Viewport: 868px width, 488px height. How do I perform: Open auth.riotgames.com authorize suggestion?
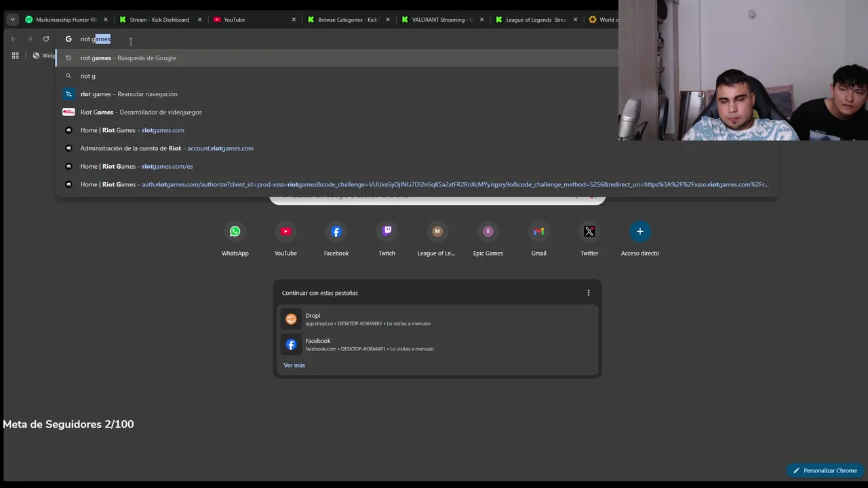click(417, 184)
